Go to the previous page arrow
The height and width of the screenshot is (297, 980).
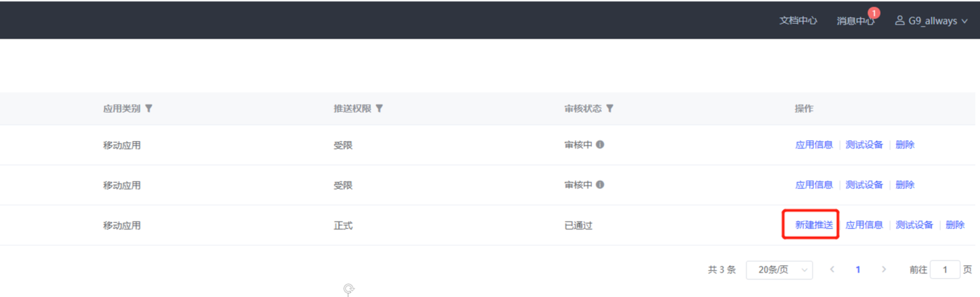[x=832, y=270]
